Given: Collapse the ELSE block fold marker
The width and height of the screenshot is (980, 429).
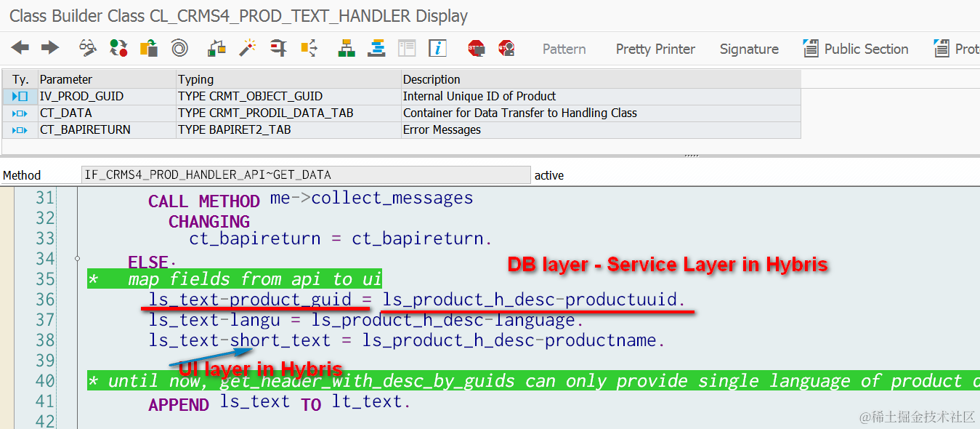Looking at the screenshot, I should click(x=77, y=259).
